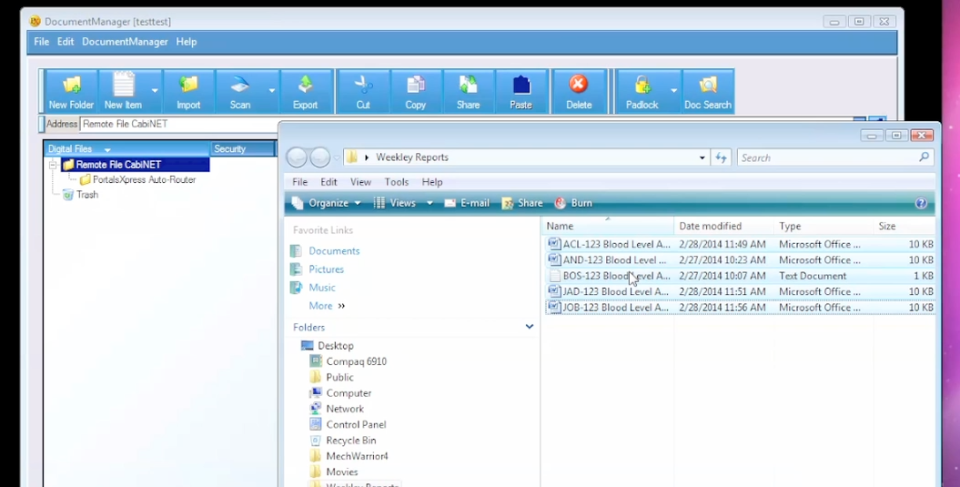Image resolution: width=960 pixels, height=487 pixels.
Task: Click the Cut toolbar button
Action: tap(363, 91)
